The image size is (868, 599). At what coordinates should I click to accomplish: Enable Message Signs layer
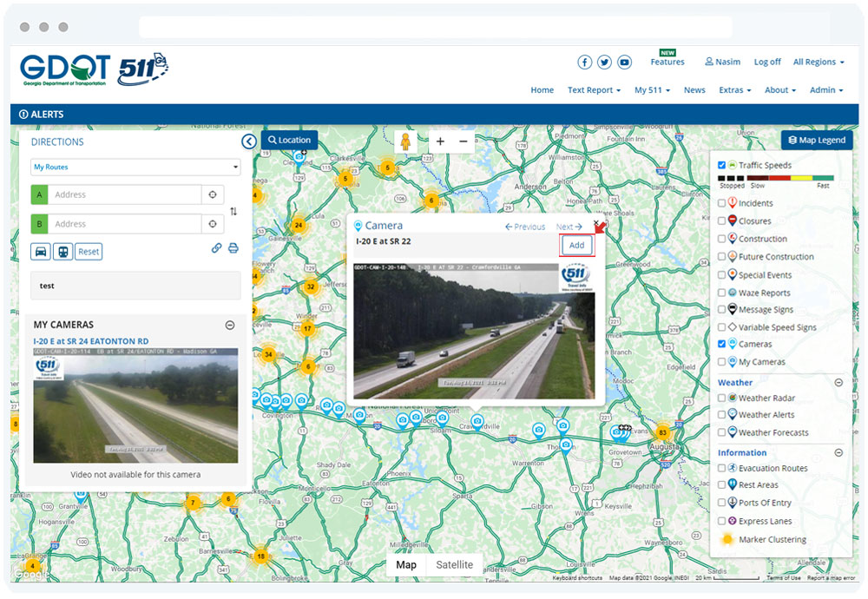pos(722,309)
